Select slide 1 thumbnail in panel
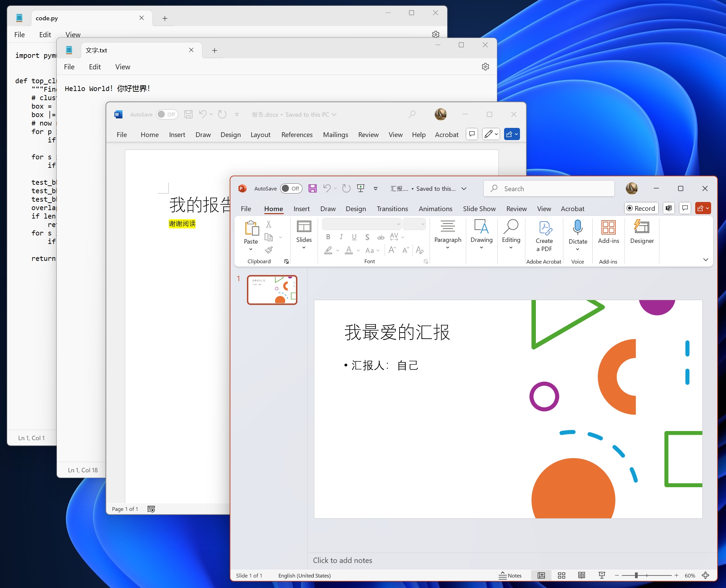The image size is (726, 588). click(x=272, y=290)
